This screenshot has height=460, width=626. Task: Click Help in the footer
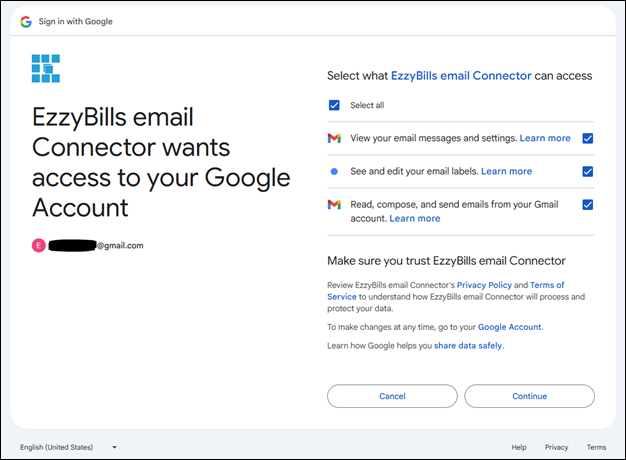(519, 447)
